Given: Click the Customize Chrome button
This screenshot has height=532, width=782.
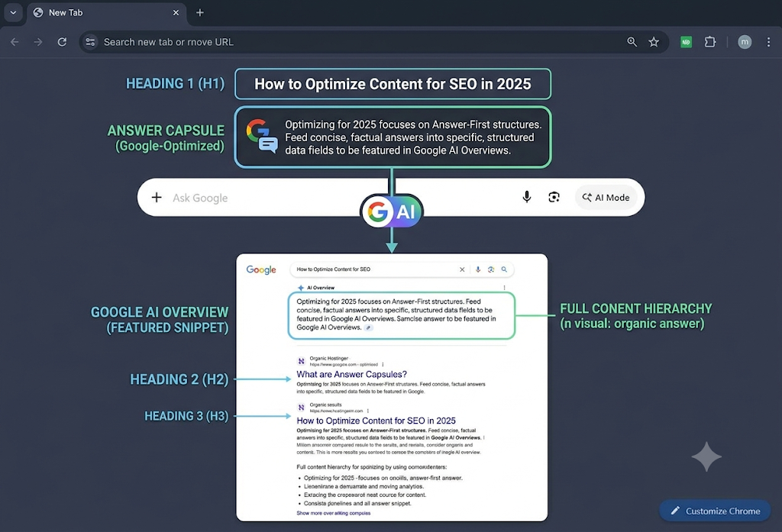Looking at the screenshot, I should tap(715, 511).
